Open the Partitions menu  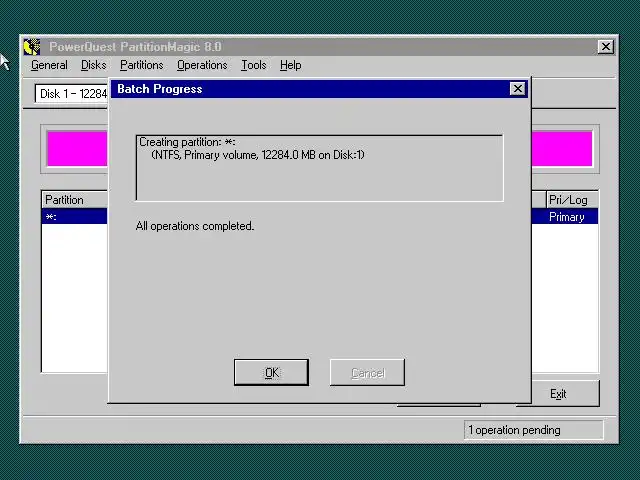click(x=142, y=65)
